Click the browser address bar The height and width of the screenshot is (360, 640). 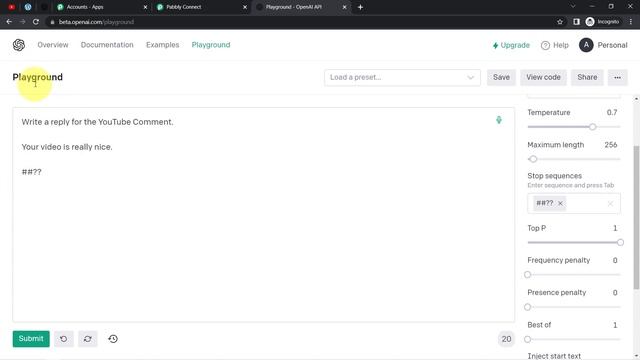click(300, 22)
